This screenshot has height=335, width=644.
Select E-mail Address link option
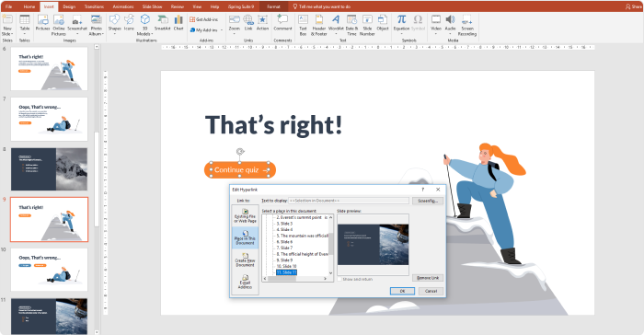click(x=246, y=282)
